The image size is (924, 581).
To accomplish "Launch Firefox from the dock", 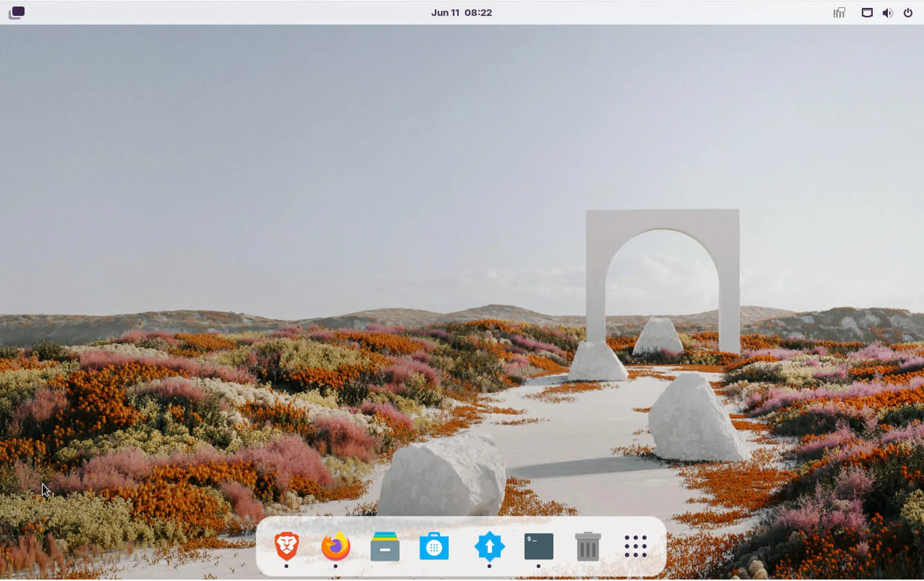I will pyautogui.click(x=336, y=546).
